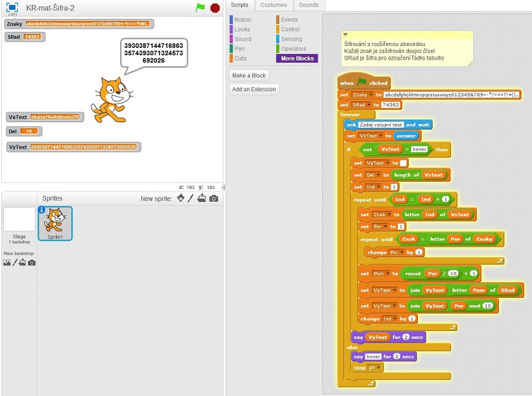Open Sprite1 info with the blue i icon
This screenshot has height=396, width=532.
tap(42, 210)
